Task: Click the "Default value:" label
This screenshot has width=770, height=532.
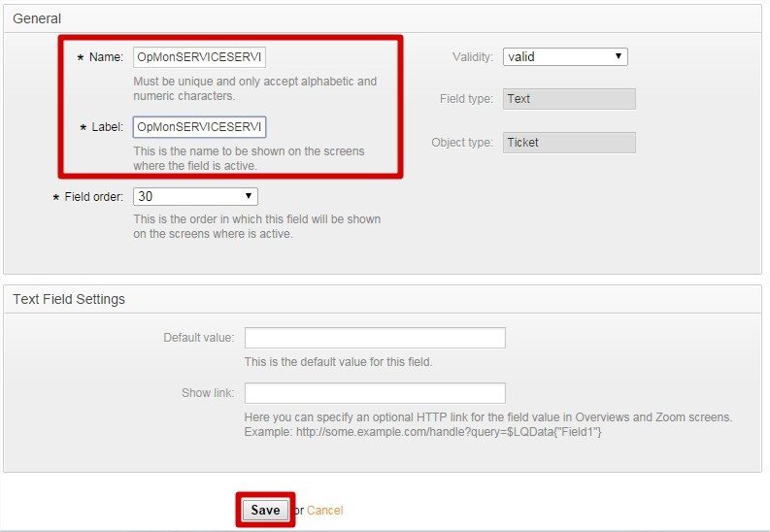Action: pos(198,338)
